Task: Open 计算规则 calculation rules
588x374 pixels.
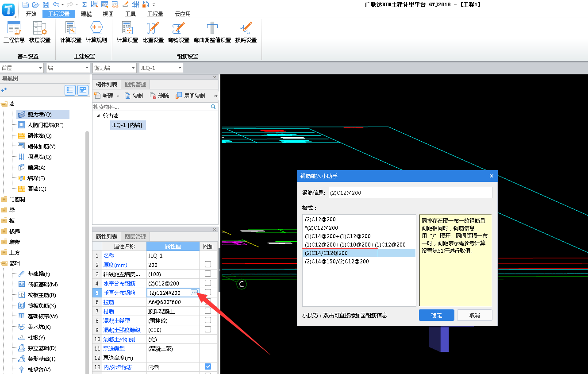Action: pyautogui.click(x=96, y=32)
